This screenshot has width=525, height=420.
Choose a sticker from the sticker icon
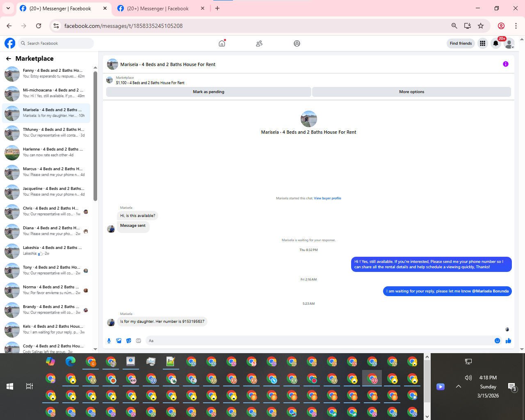coord(129,340)
